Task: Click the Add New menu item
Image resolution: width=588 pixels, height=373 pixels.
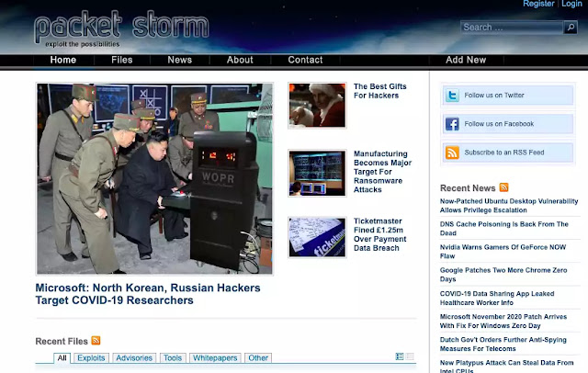Action: [466, 60]
